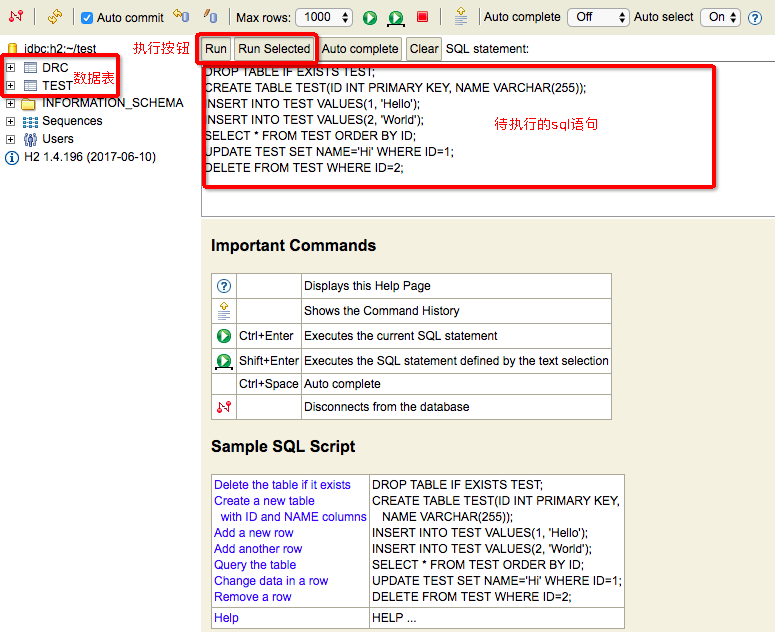The height and width of the screenshot is (632, 775).
Task: Open Command History from the toolbar
Action: point(461,16)
